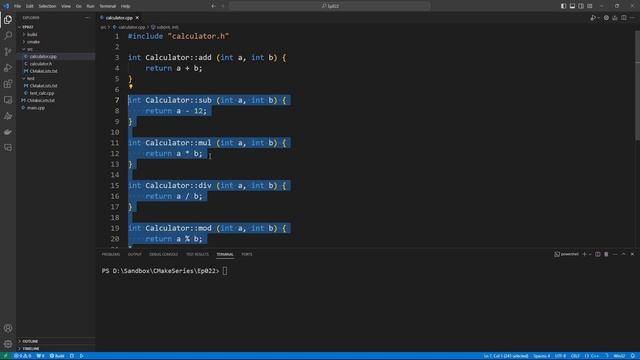Kill the terminal with trash icon

point(606,254)
